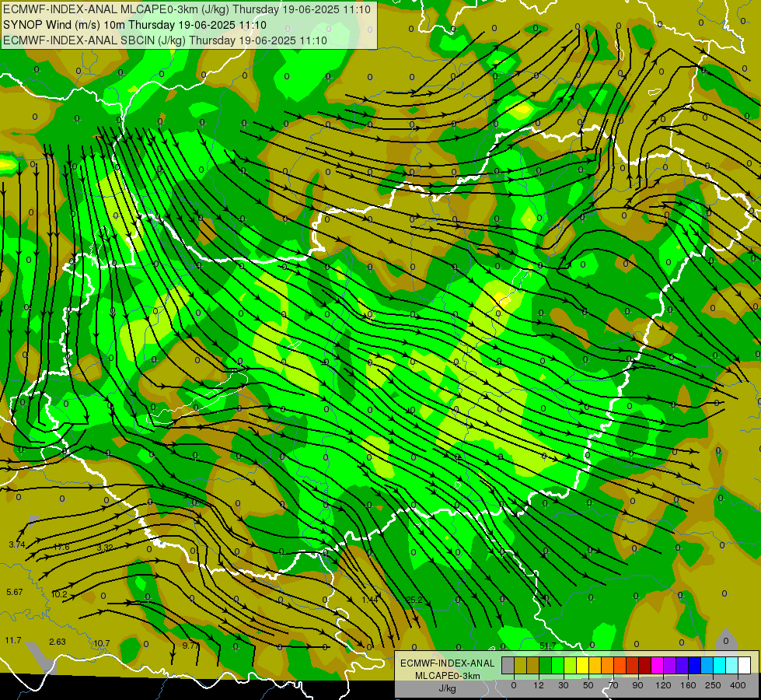Screen dimensions: 761x700
Task: Click the legend scale label '250'
Action: [713, 685]
